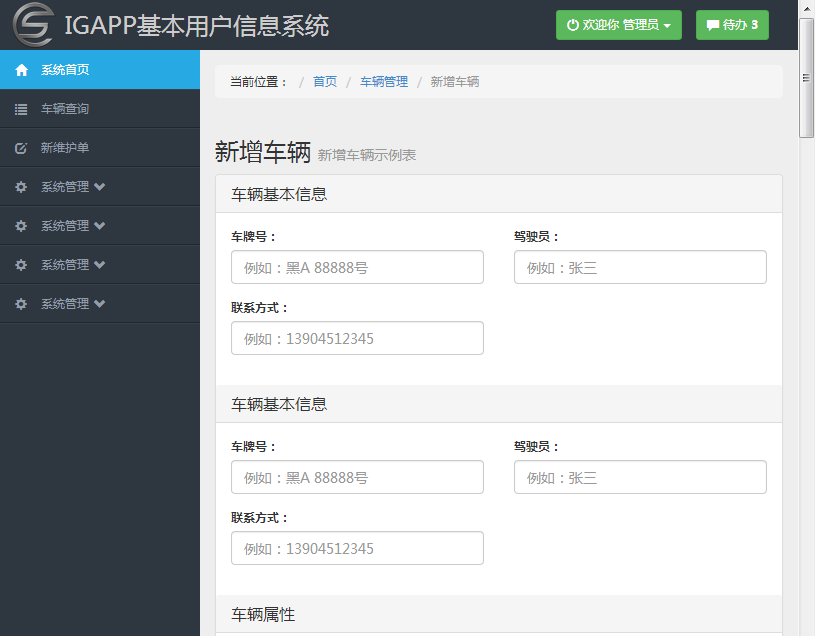Open the 欢迎你 管理员 dropdown caret

(x=667, y=26)
